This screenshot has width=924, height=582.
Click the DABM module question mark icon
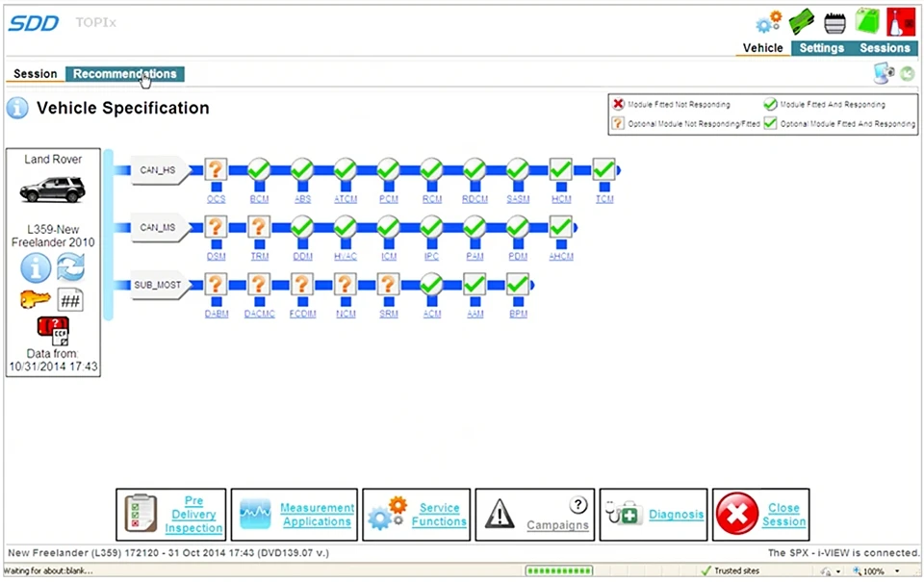pyautogui.click(x=217, y=285)
